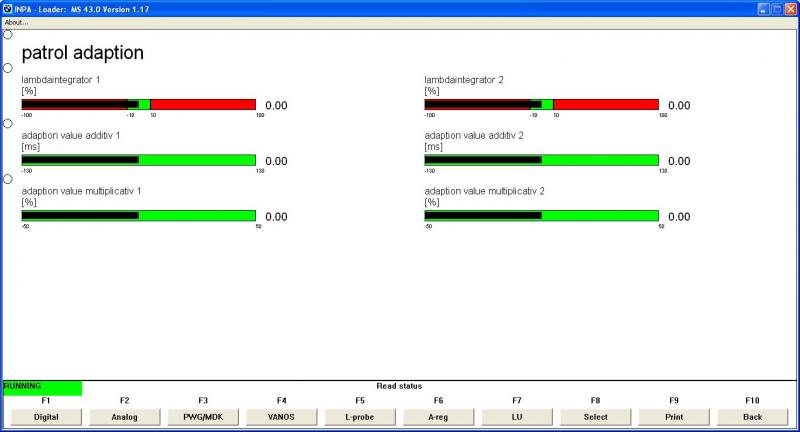Image resolution: width=800 pixels, height=432 pixels.
Task: Select the radio circle beside patrol adaption heading
Action: 8,34
